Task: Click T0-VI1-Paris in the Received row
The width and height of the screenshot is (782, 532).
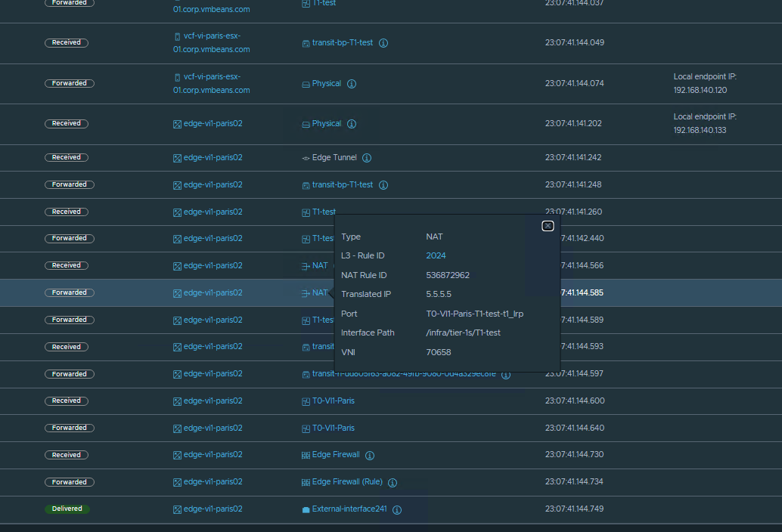Action: (x=333, y=401)
